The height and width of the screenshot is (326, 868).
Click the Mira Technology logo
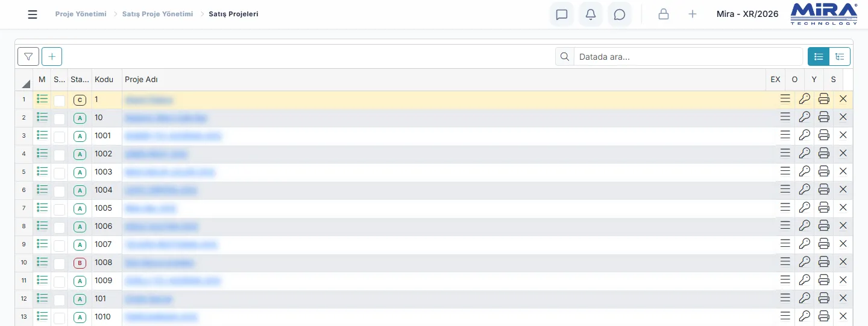(824, 14)
